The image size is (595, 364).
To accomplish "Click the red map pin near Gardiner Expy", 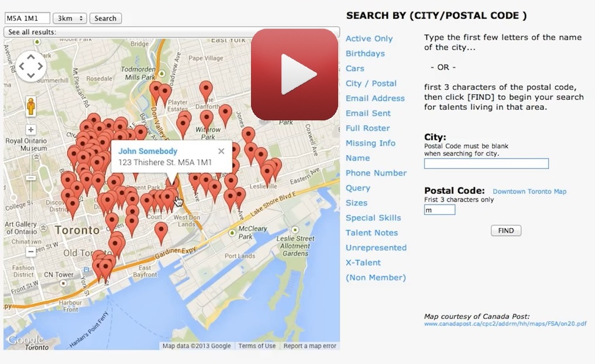I will point(161,231).
